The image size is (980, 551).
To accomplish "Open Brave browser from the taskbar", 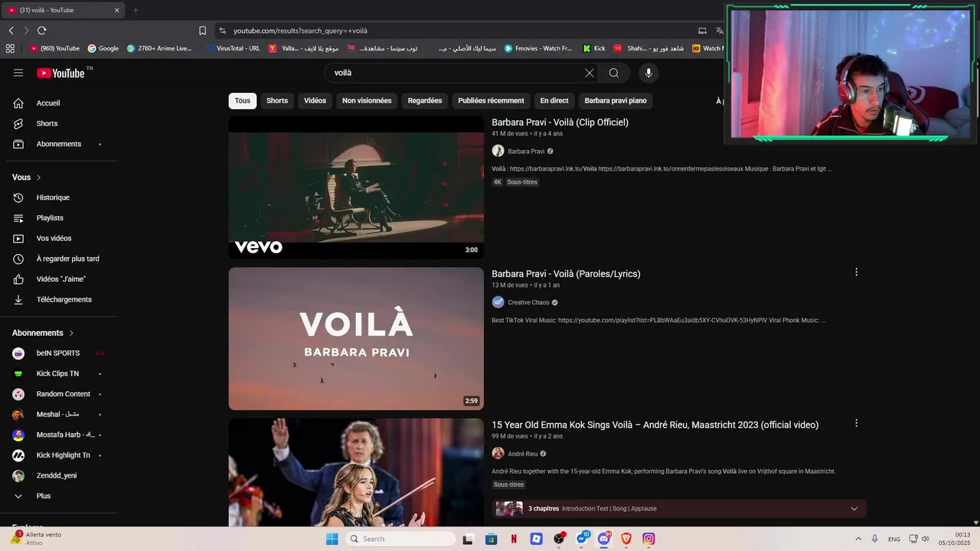I will coord(626,539).
